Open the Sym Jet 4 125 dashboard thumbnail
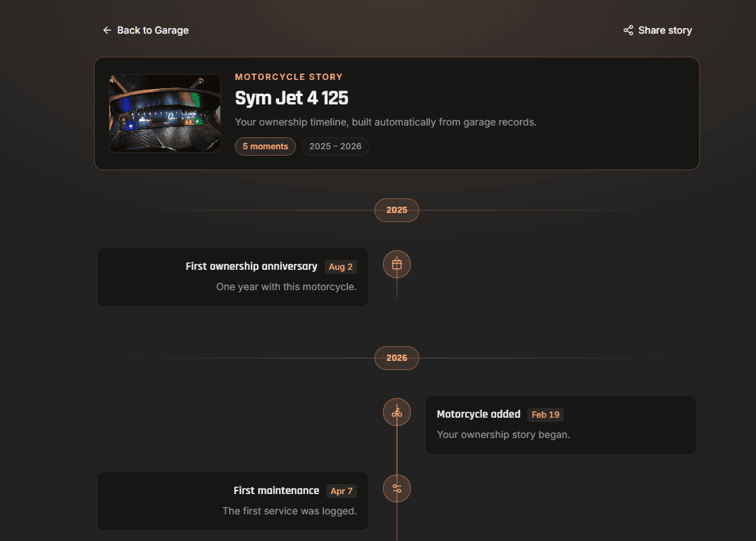The width and height of the screenshot is (756, 541). click(x=165, y=114)
